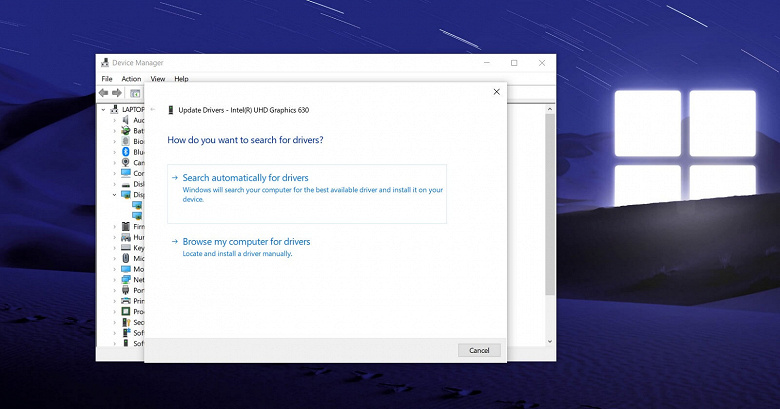Click the Cancel button
Viewport: 780px width, 409px height.
pyautogui.click(x=479, y=350)
